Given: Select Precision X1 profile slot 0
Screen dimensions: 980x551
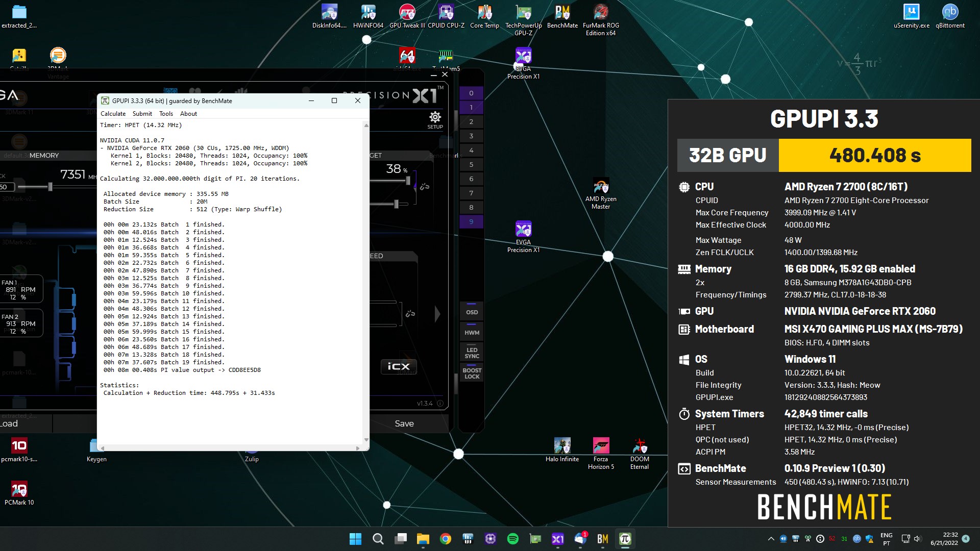Looking at the screenshot, I should [471, 93].
